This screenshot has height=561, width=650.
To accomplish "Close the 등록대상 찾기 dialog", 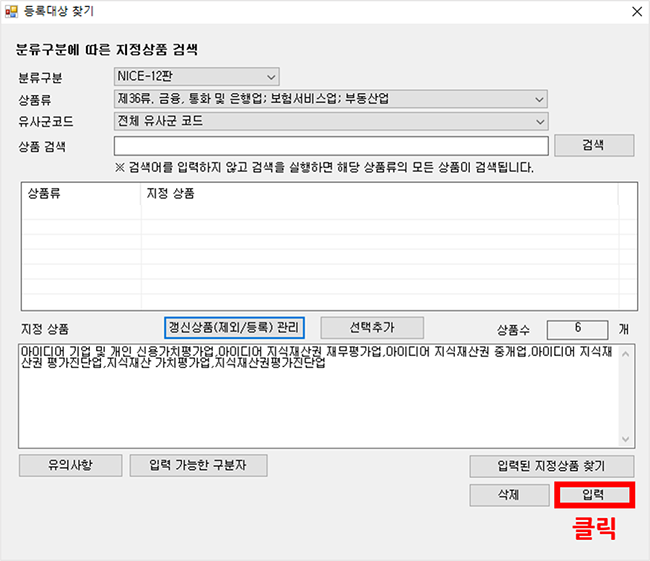I will pos(637,12).
